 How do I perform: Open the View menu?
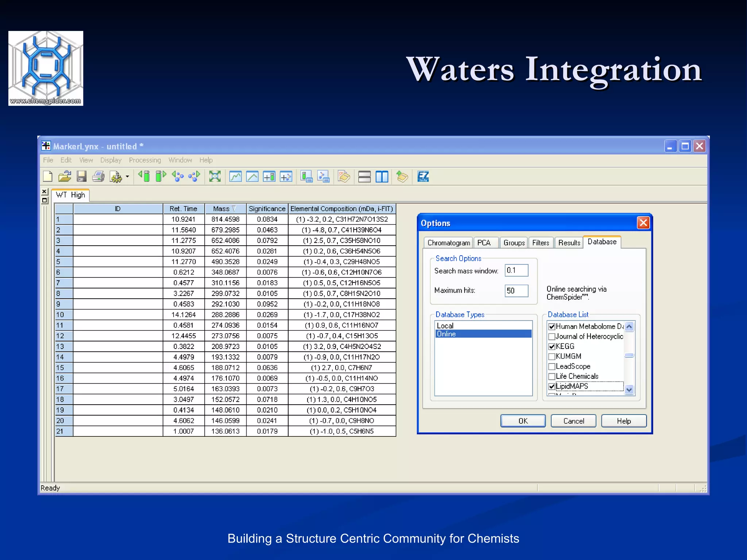pyautogui.click(x=86, y=160)
